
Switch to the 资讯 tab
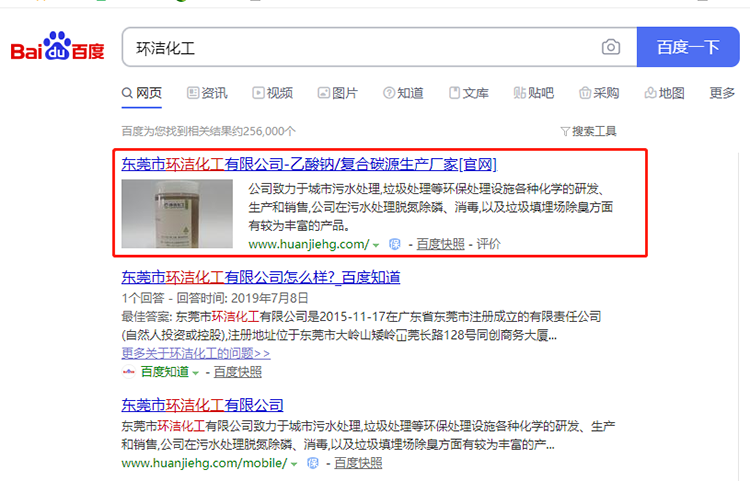click(x=206, y=93)
